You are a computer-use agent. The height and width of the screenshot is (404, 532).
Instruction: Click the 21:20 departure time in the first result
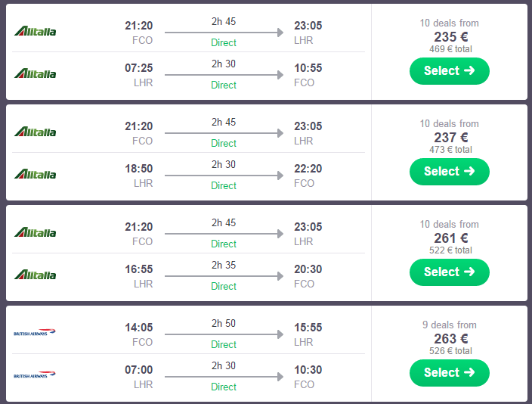pyautogui.click(x=138, y=26)
